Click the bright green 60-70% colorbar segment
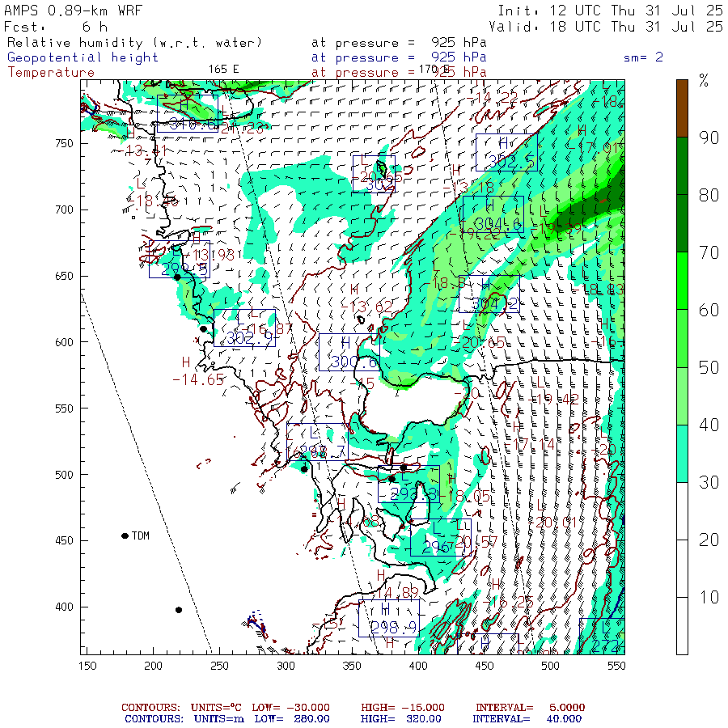This screenshot has width=728, height=728. (682, 281)
